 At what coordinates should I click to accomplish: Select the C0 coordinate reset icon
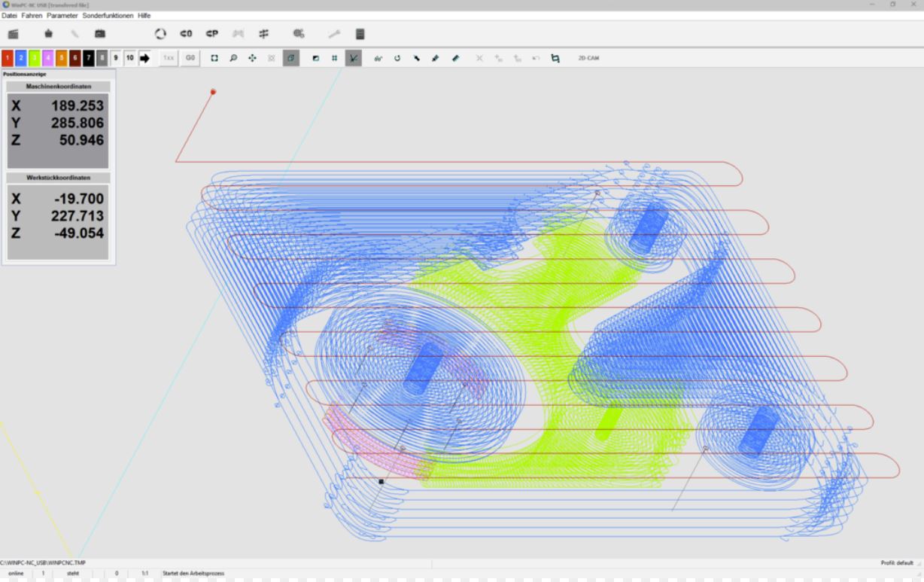pos(187,33)
